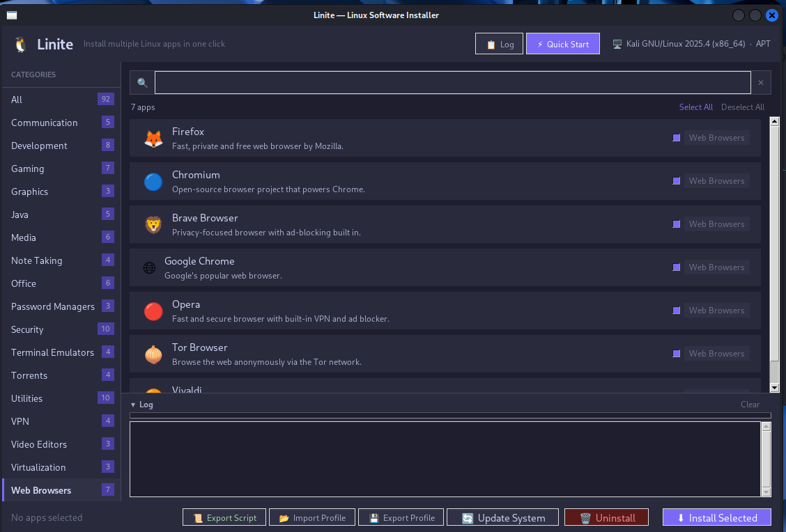Open the Terminal Emulators category
This screenshot has height=532, width=786.
click(61, 352)
